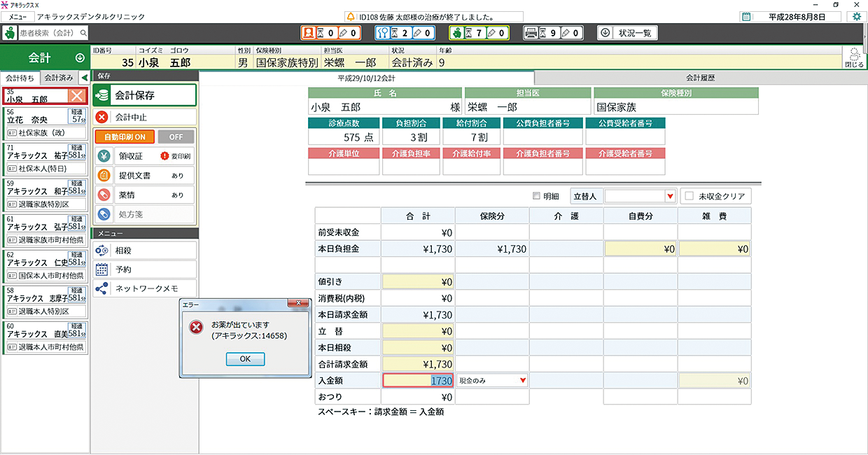The height and width of the screenshot is (455, 868).
Task: Open the 立替人 dropdown
Action: [670, 197]
